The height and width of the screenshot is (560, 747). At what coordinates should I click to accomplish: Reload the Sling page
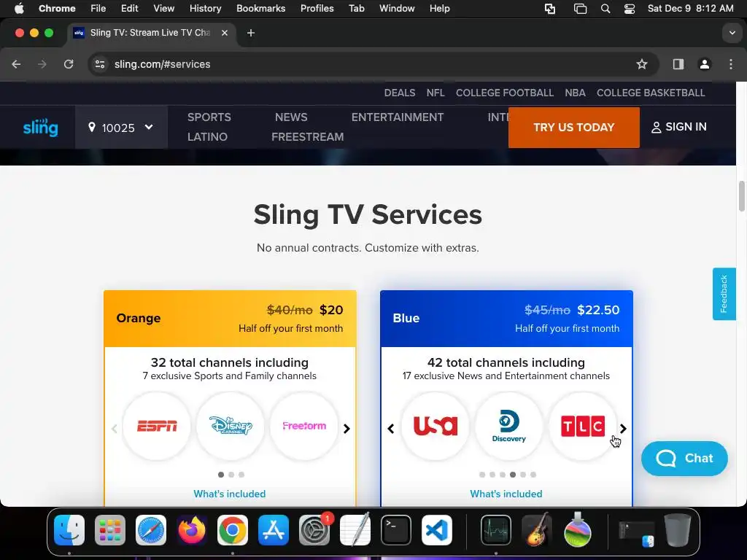[x=69, y=64]
